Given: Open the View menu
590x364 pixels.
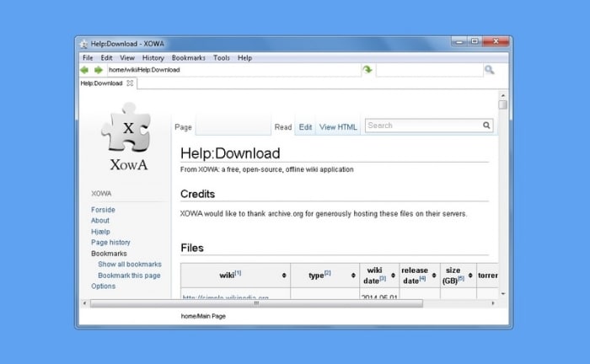Looking at the screenshot, I should pos(127,58).
